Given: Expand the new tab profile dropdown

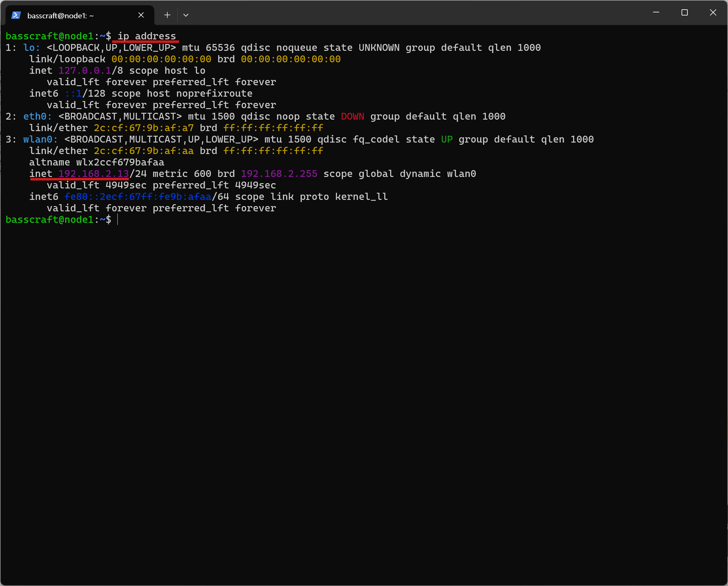Looking at the screenshot, I should (x=186, y=15).
